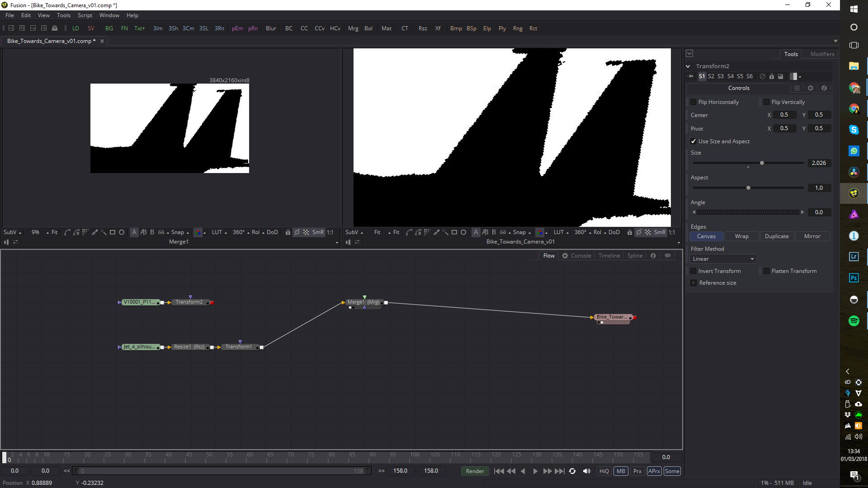Add Text+ node with Txt+ button
Screen dimensions: 868x488
pyautogui.click(x=140, y=28)
